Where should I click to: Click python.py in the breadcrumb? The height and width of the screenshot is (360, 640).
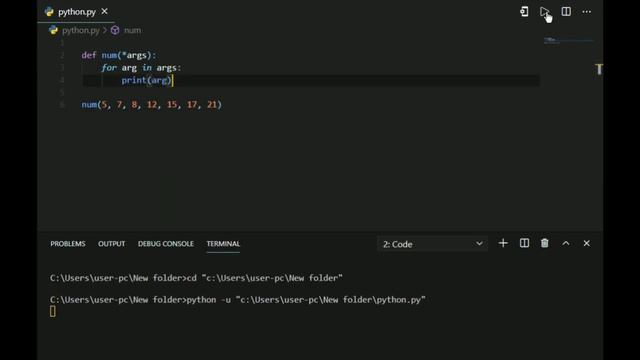81,30
